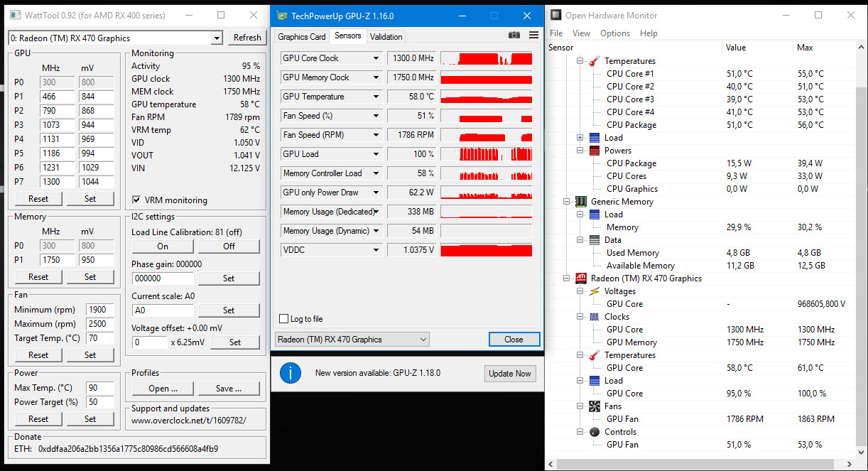
Task: Click Open Hardware Monitor title icon
Action: pyautogui.click(x=555, y=15)
